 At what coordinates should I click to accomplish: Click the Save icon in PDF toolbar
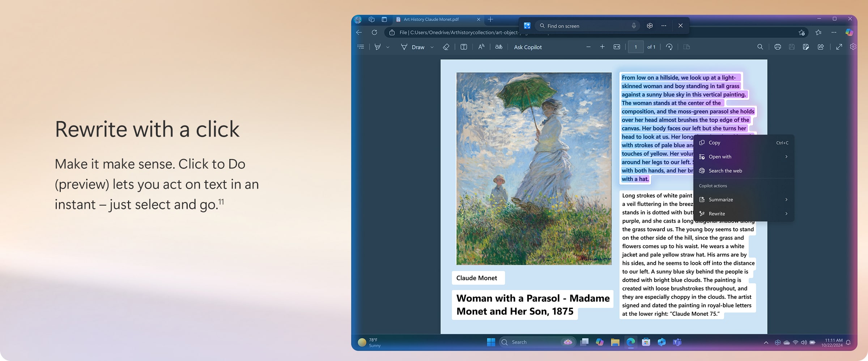pos(792,47)
